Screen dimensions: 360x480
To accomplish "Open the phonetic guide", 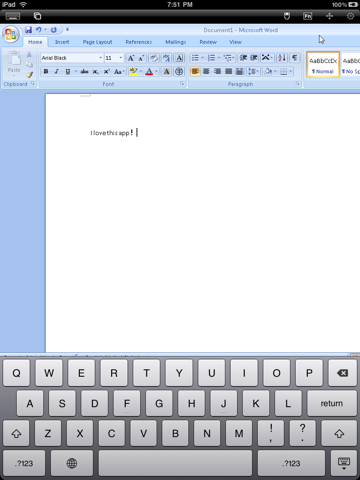I will (166, 58).
